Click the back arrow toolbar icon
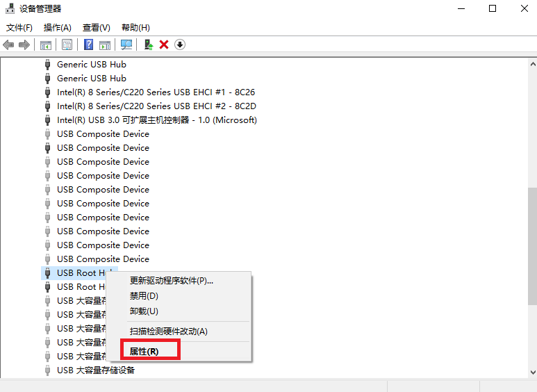Image resolution: width=537 pixels, height=392 pixels. click(x=8, y=44)
